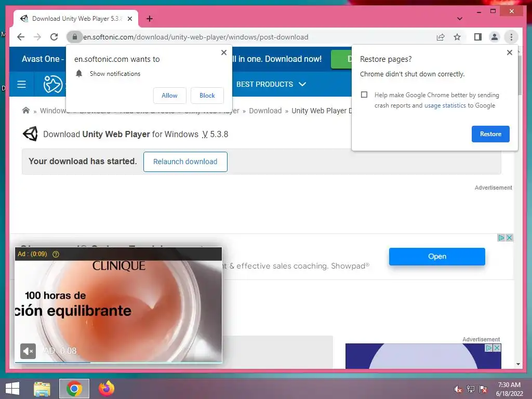
Task: Close the bottom right advertisement
Action: 497,348
